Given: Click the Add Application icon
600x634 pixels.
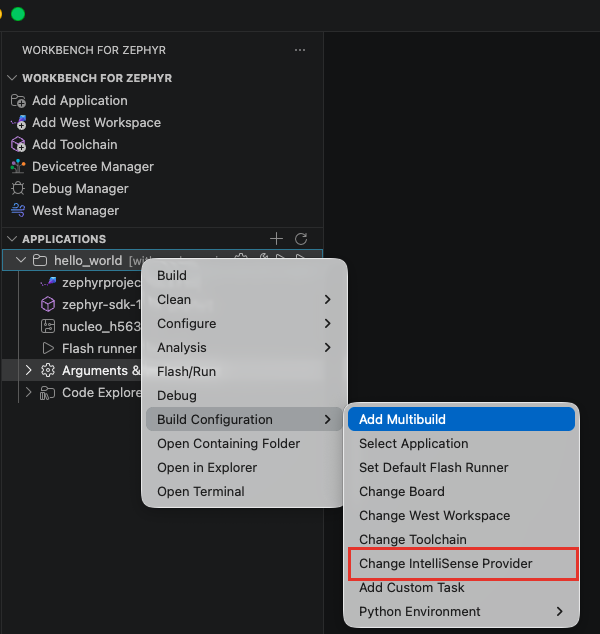Looking at the screenshot, I should 18,101.
